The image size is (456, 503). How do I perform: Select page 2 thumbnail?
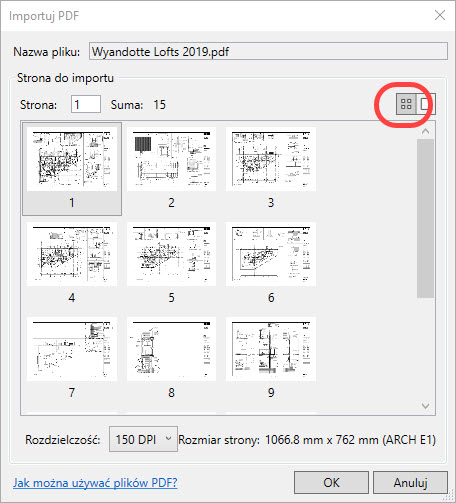(x=171, y=169)
